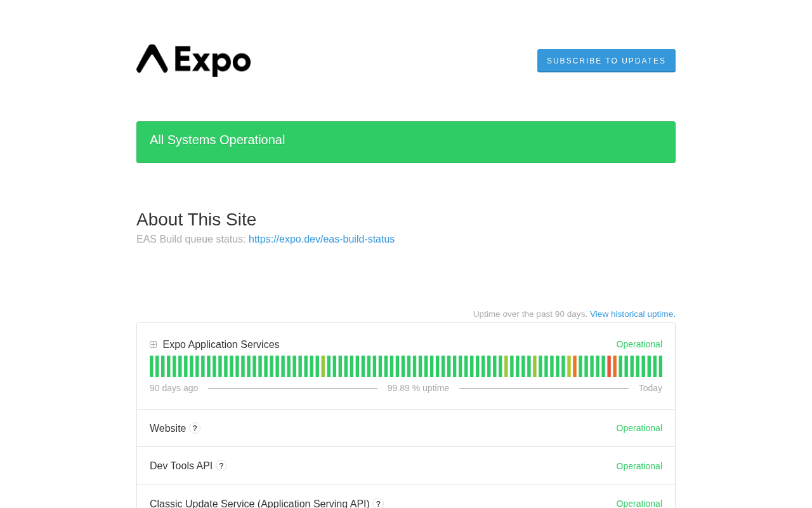Click the Expo Application Services title

point(221,345)
